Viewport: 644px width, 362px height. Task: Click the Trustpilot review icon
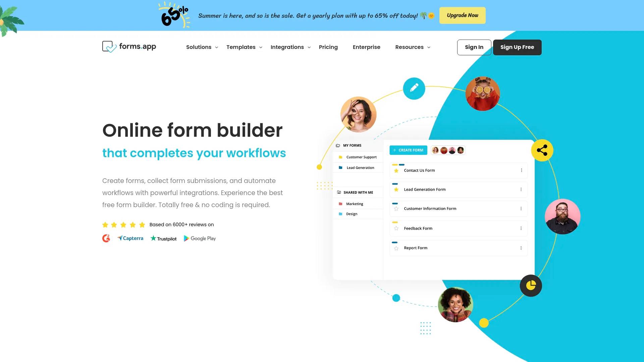[163, 238]
